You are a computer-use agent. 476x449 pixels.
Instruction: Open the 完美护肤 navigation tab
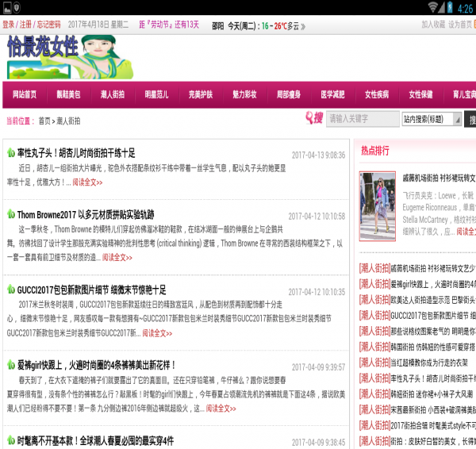point(201,94)
